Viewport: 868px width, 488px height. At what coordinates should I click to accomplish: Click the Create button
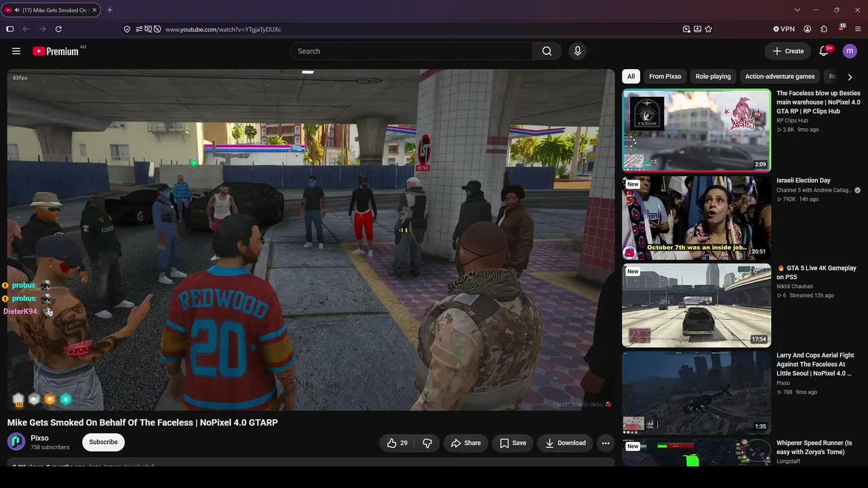click(788, 51)
